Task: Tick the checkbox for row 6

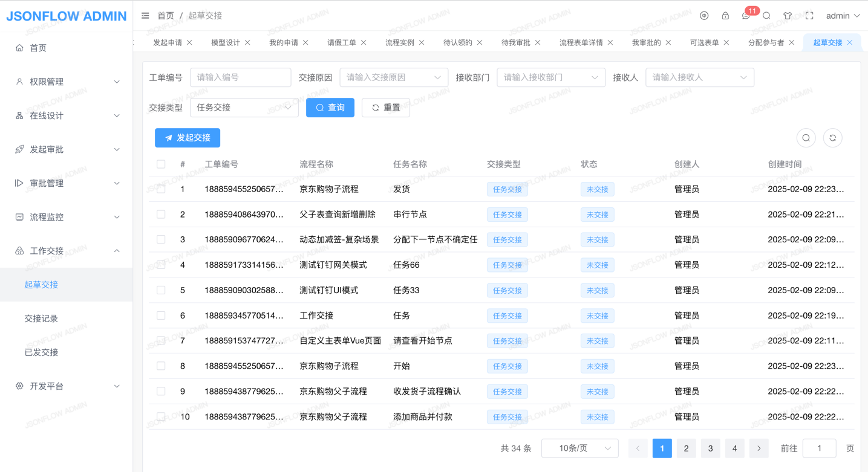Action: click(161, 315)
